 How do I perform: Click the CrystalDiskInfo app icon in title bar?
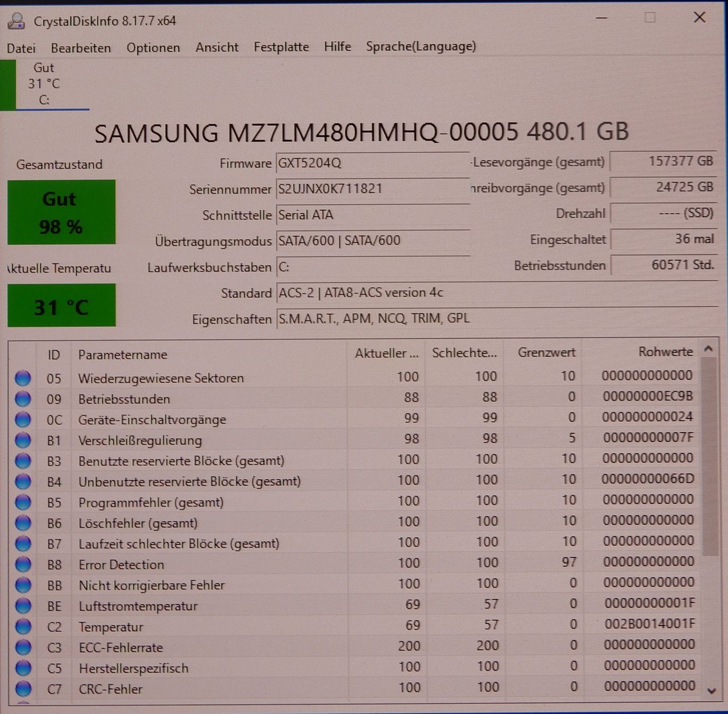pos(16,21)
